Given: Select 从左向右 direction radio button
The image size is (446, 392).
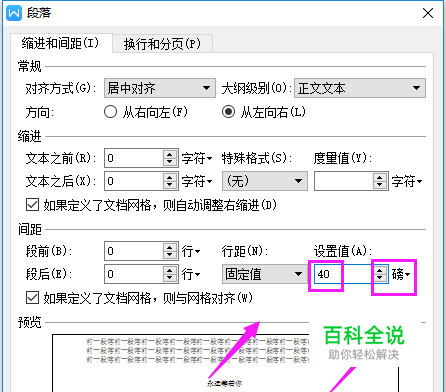Looking at the screenshot, I should tap(228, 112).
